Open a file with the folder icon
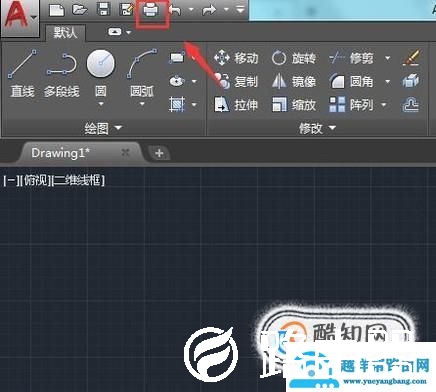The image size is (436, 392). point(80,9)
